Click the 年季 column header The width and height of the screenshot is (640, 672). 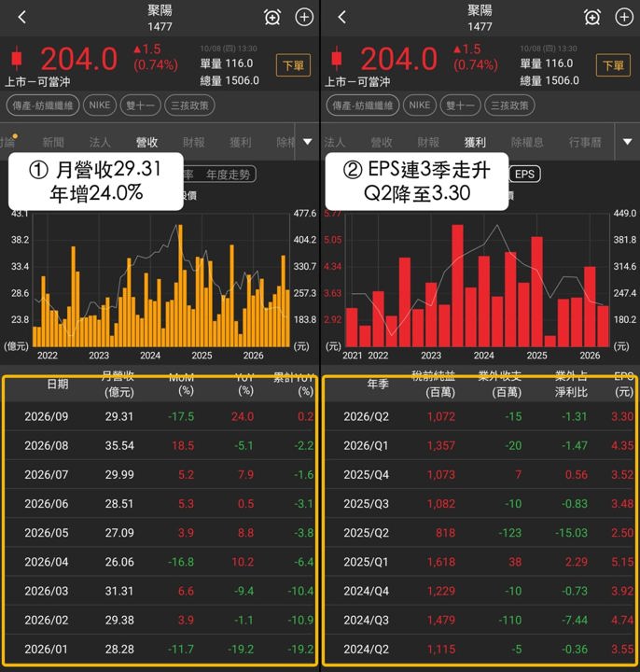(378, 384)
